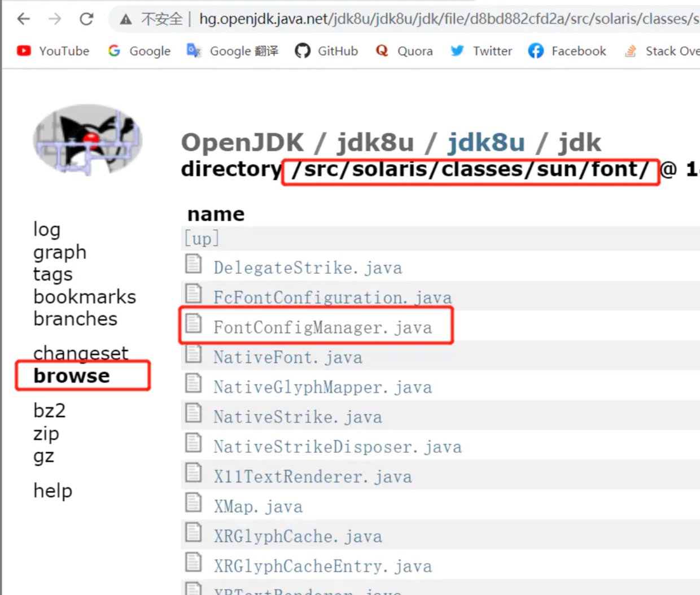Click file icon beside XMap.java
Image resolution: width=700 pixels, height=595 pixels.
194,502
